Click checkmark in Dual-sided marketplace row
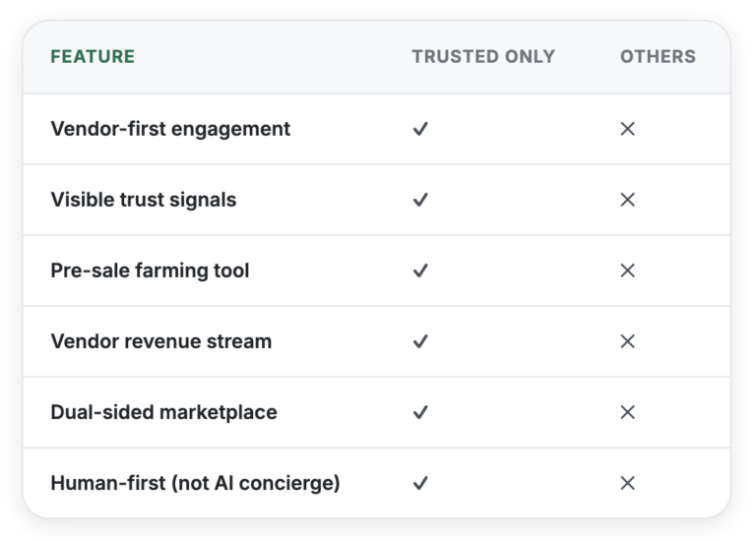The height and width of the screenshot is (541, 756). click(x=420, y=412)
